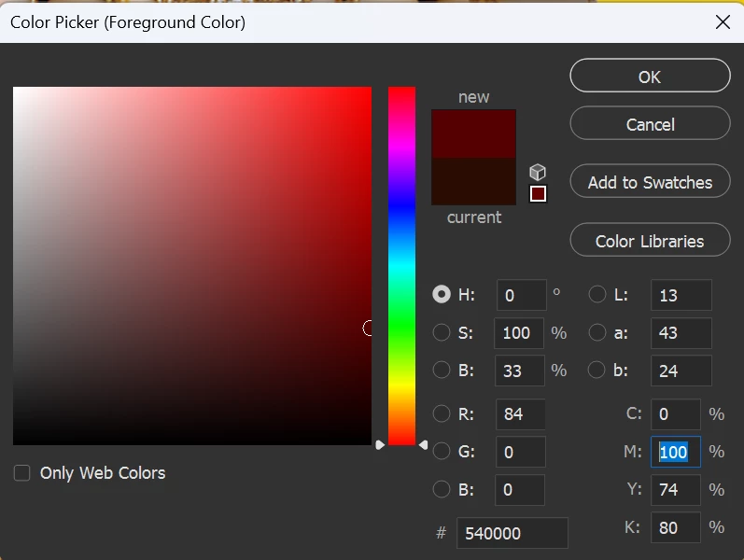Image resolution: width=744 pixels, height=560 pixels.
Task: Select the H hue radio button
Action: point(442,294)
